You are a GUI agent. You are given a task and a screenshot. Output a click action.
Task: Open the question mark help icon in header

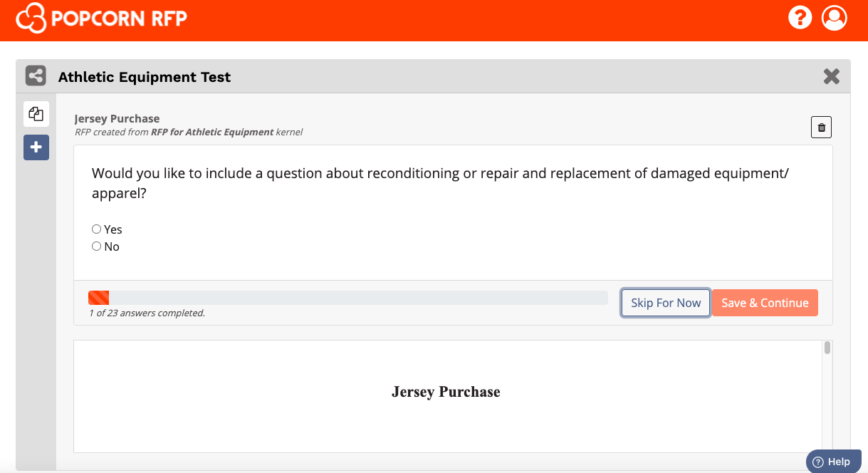(x=800, y=17)
